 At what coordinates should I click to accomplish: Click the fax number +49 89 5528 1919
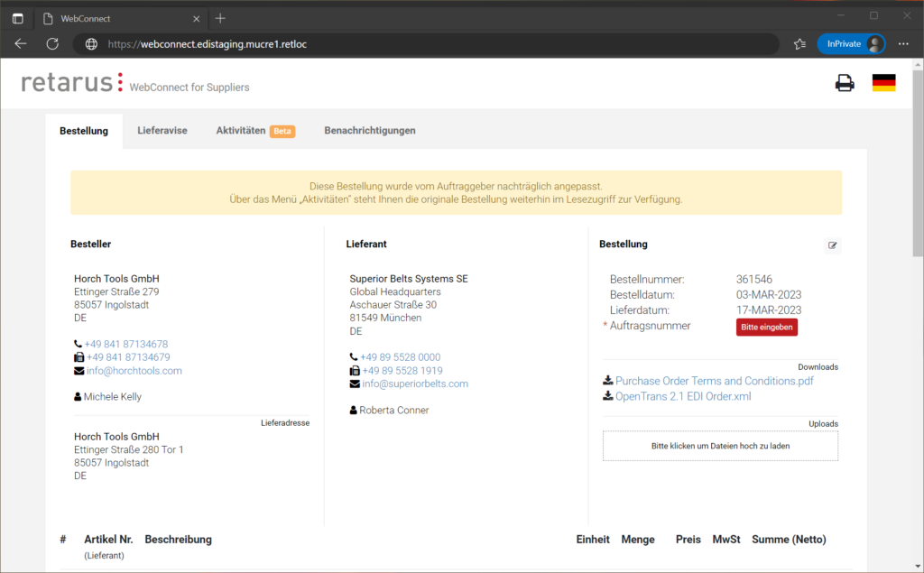coord(402,371)
